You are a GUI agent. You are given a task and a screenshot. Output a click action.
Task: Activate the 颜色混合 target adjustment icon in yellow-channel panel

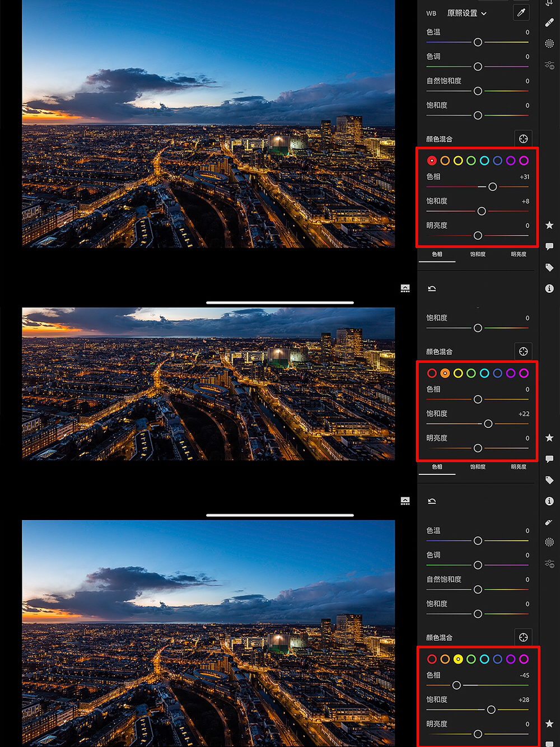point(523,637)
